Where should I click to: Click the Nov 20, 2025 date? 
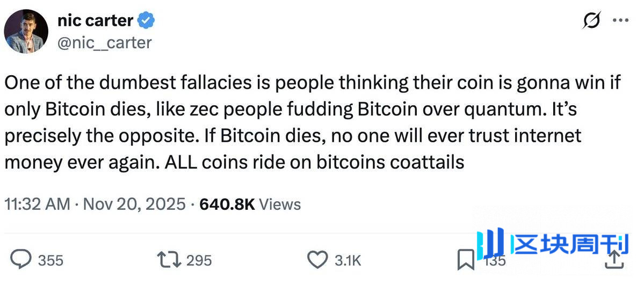(x=134, y=204)
